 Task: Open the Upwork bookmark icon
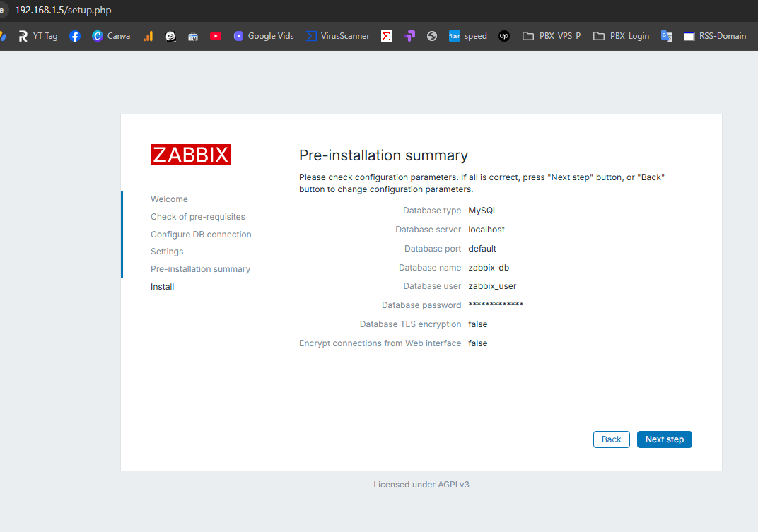coord(504,36)
